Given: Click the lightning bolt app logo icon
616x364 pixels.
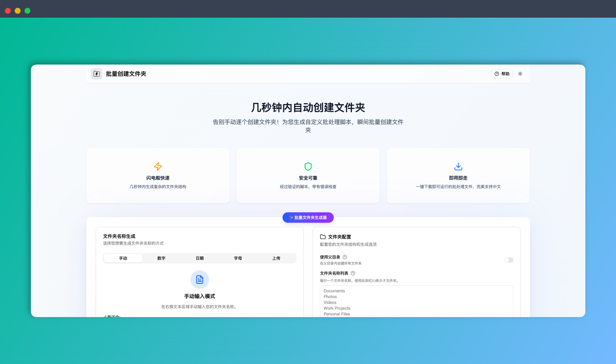Looking at the screenshot, I should [x=96, y=73].
